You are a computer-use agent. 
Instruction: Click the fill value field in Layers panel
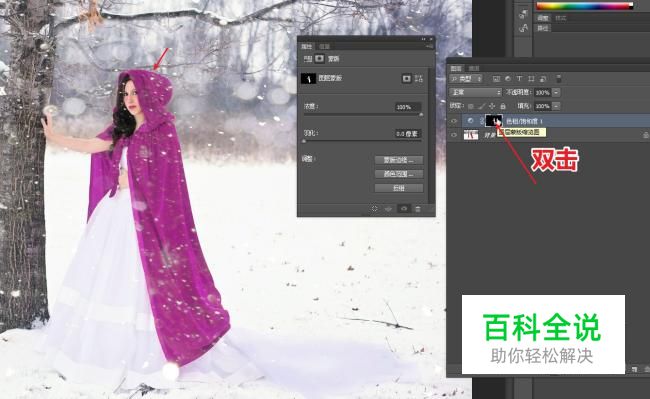click(542, 106)
